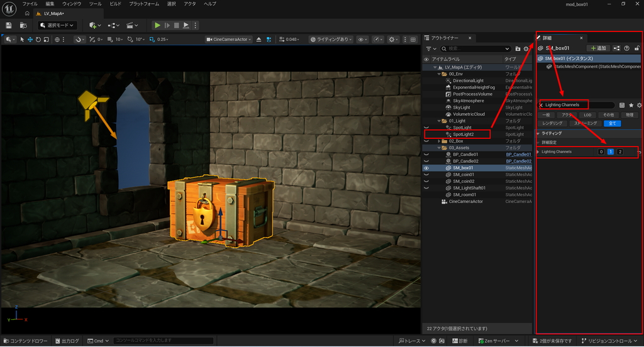Viewport: 644px width, 347px height.
Task: Open the CineCameraActor viewport dropdown
Action: [x=229, y=40]
